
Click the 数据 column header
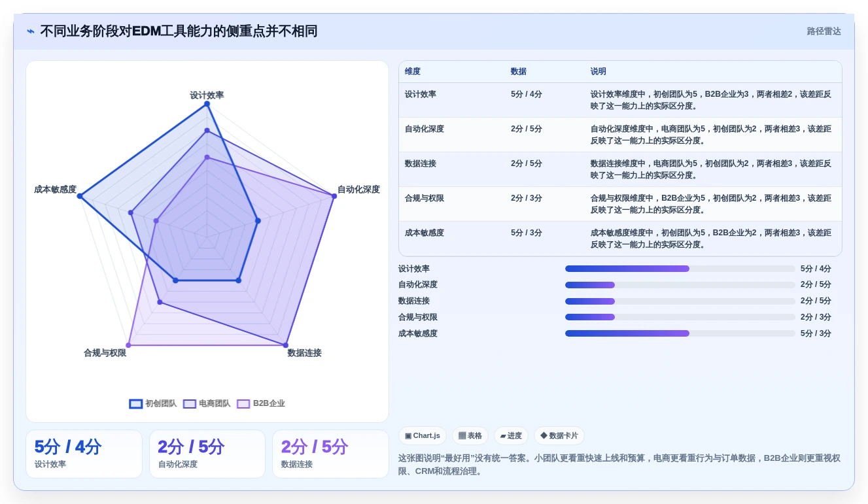[x=519, y=71]
